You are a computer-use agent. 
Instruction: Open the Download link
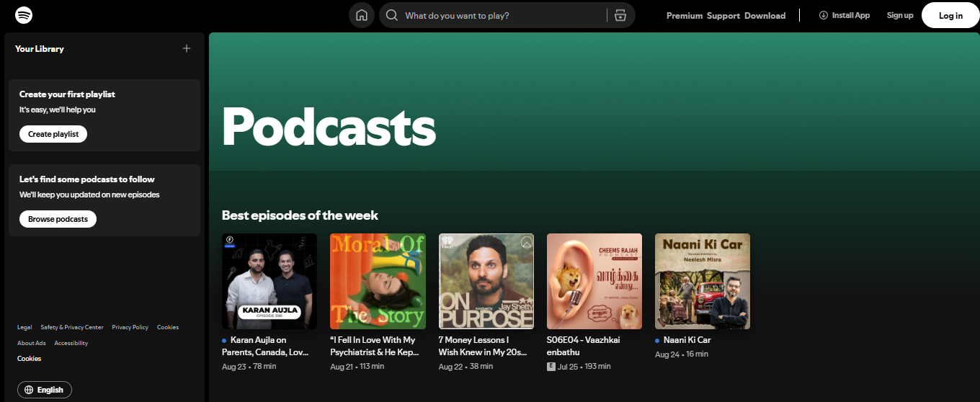765,16
